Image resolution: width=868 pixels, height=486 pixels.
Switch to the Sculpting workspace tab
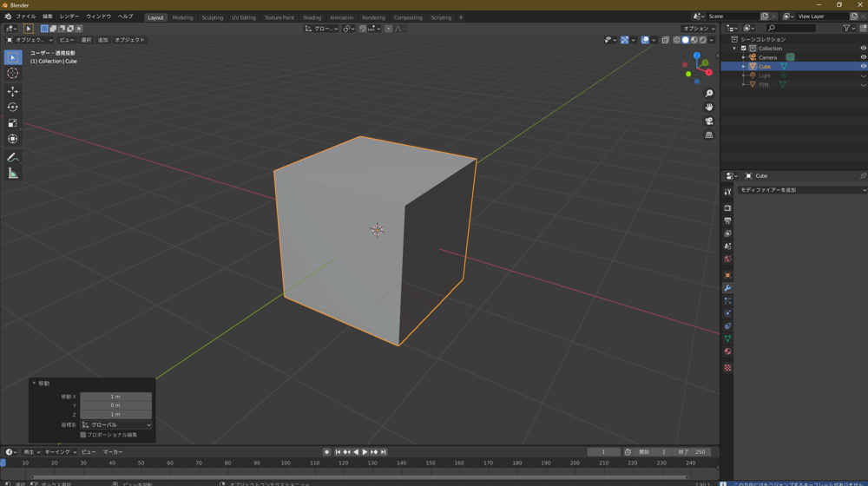(212, 17)
